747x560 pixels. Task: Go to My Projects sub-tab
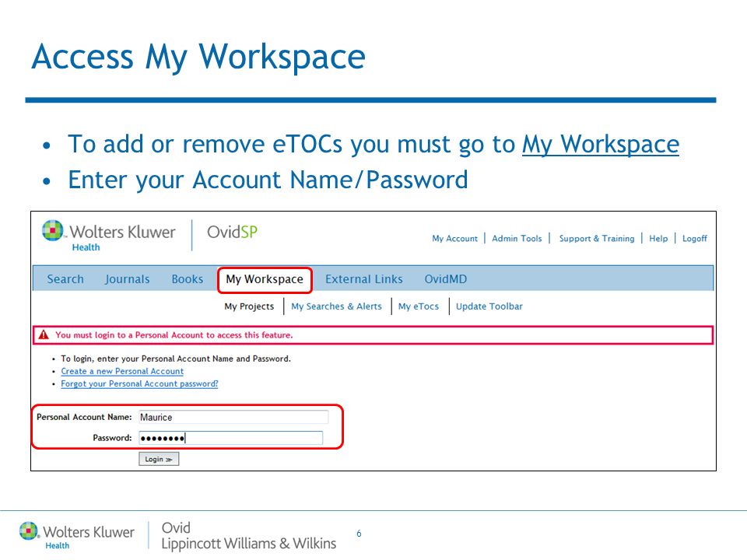pyautogui.click(x=249, y=306)
